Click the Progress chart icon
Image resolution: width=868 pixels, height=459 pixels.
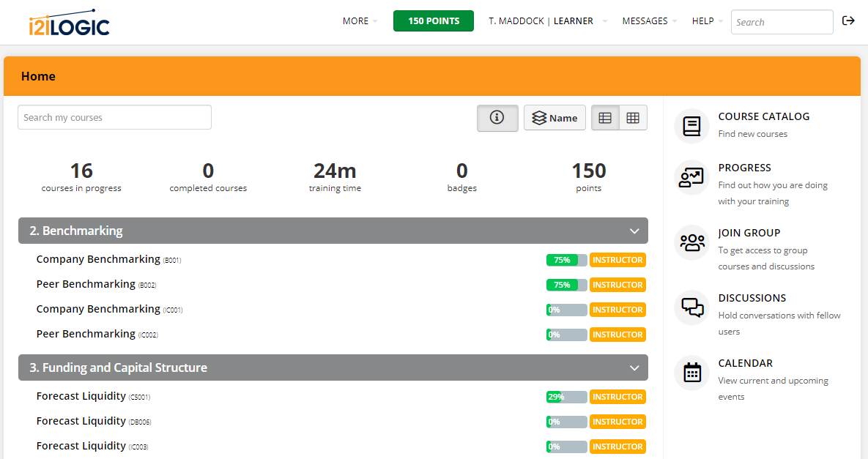(691, 177)
